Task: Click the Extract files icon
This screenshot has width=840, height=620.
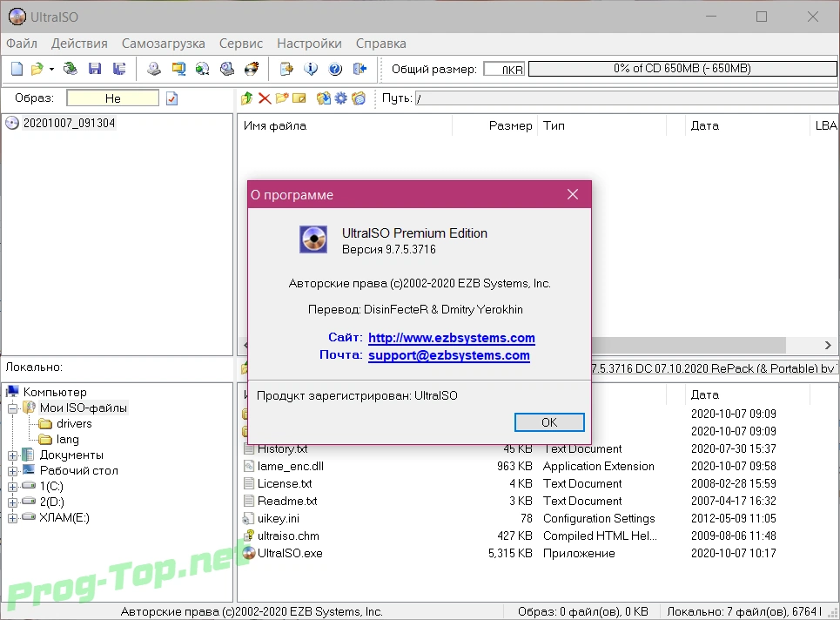Action: (x=324, y=98)
